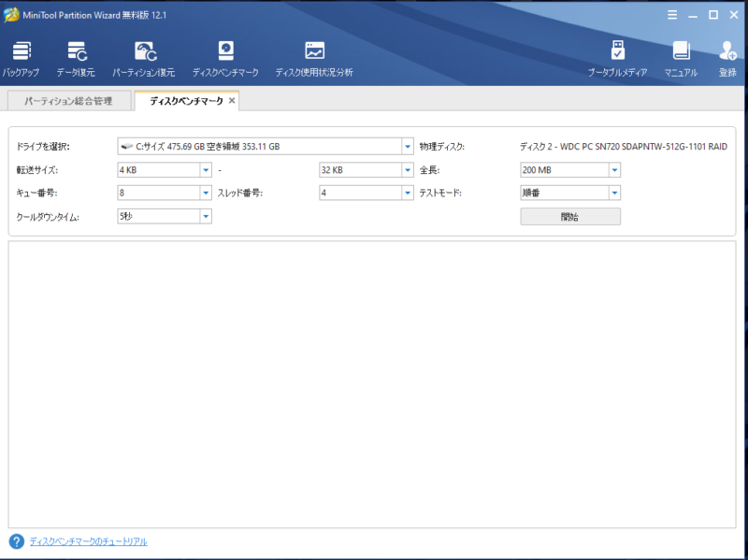
Task: Launch データ復元 (Data Recovery)
Action: tap(76, 59)
